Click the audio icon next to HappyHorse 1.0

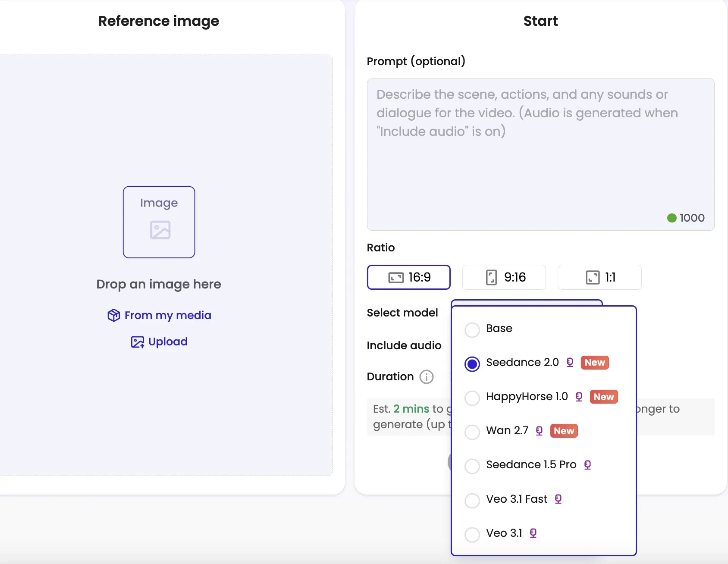tap(579, 397)
